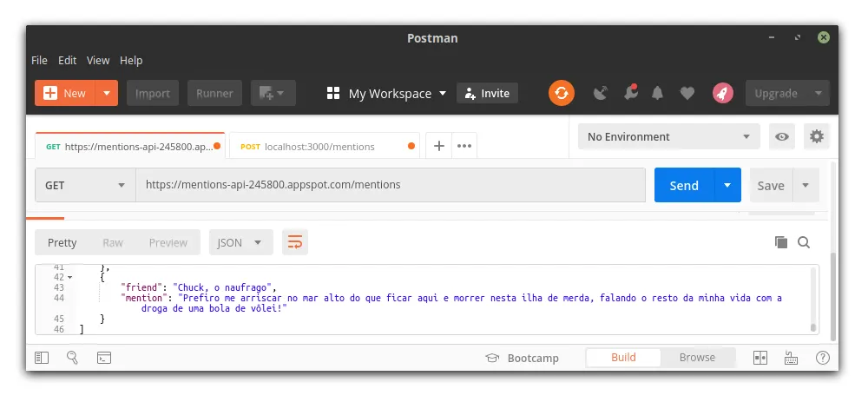Open the new window dropdown icon

click(273, 93)
